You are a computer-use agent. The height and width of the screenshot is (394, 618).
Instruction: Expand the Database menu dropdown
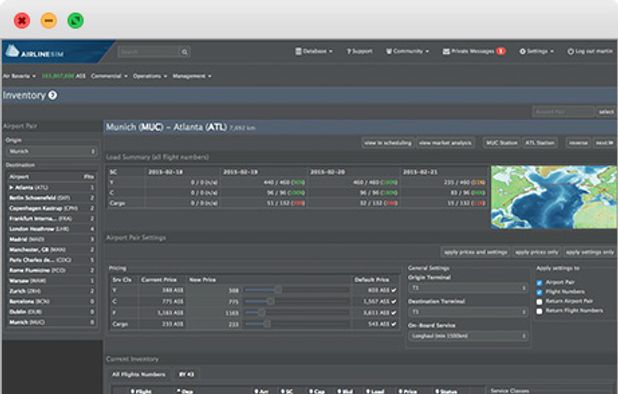pyautogui.click(x=314, y=51)
